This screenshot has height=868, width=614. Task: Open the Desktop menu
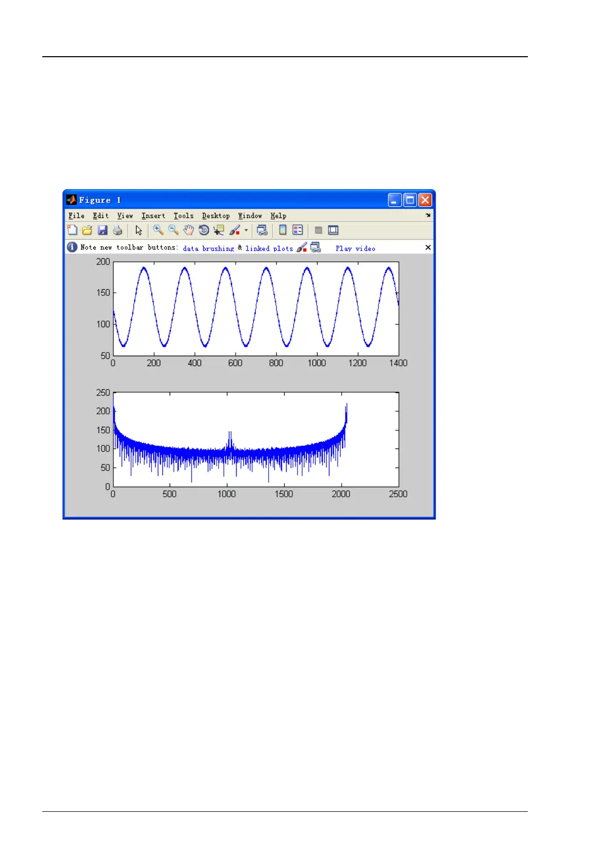215,216
